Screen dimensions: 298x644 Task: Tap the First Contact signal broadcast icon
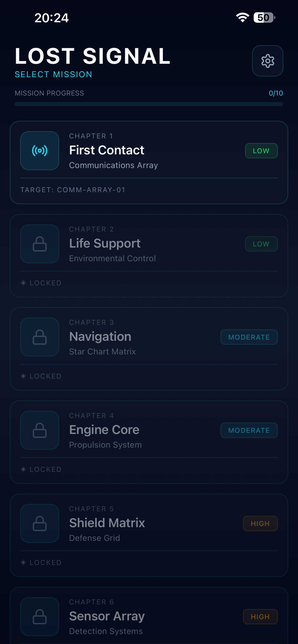pyautogui.click(x=39, y=151)
